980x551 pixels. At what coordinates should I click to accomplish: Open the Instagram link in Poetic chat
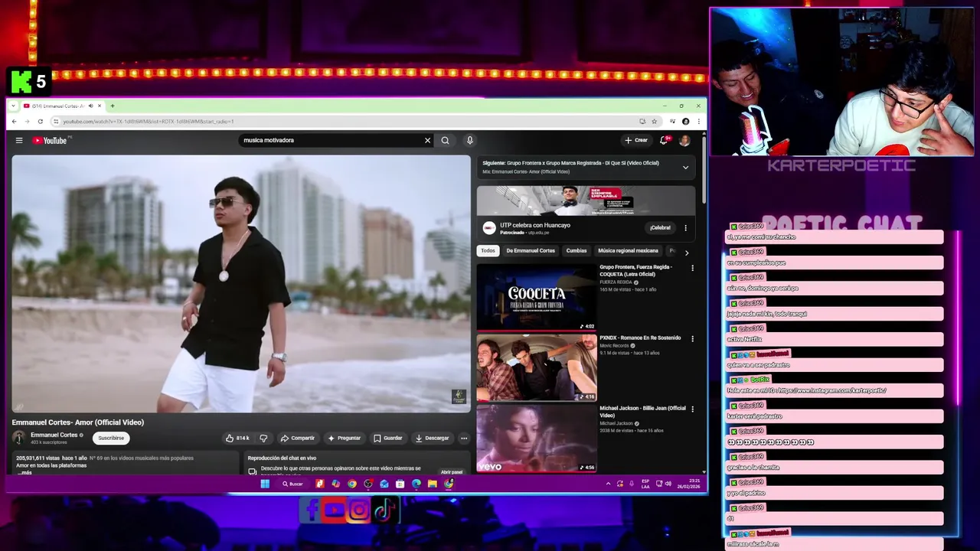pos(832,390)
